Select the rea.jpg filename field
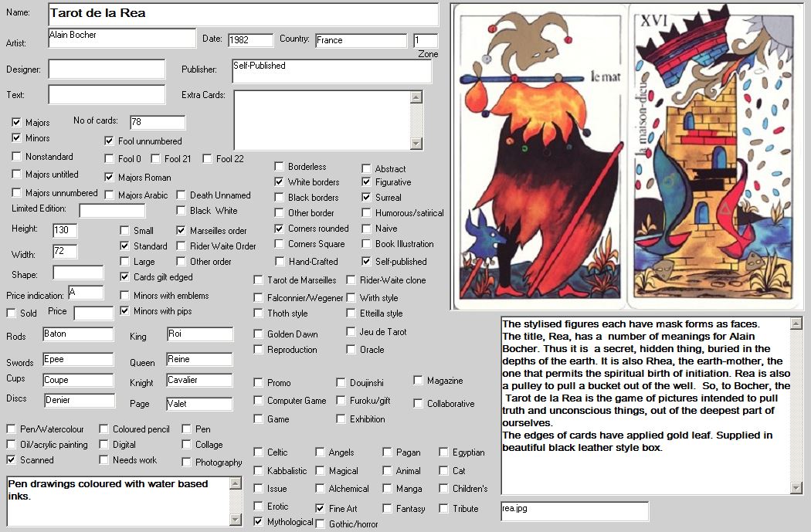 tap(575, 510)
